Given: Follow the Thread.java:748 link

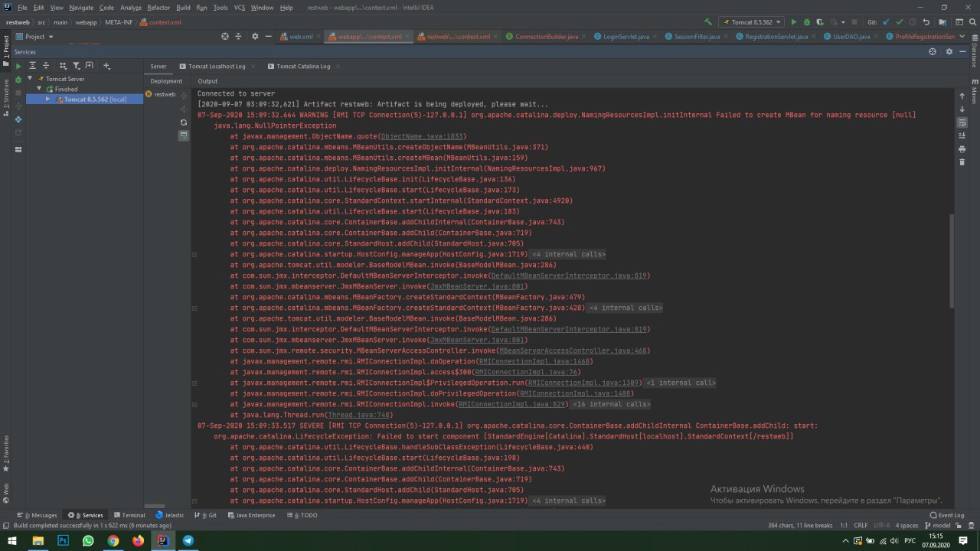Looking at the screenshot, I should (x=359, y=415).
